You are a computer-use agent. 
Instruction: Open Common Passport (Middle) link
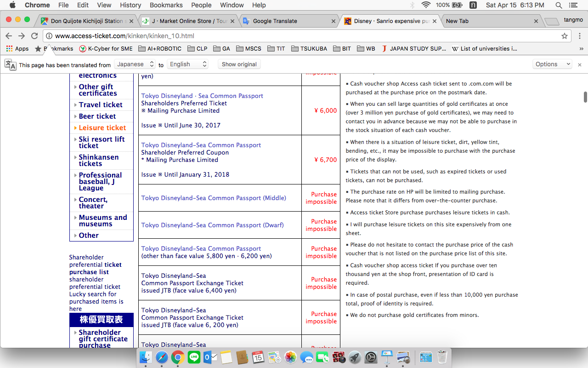tap(214, 198)
